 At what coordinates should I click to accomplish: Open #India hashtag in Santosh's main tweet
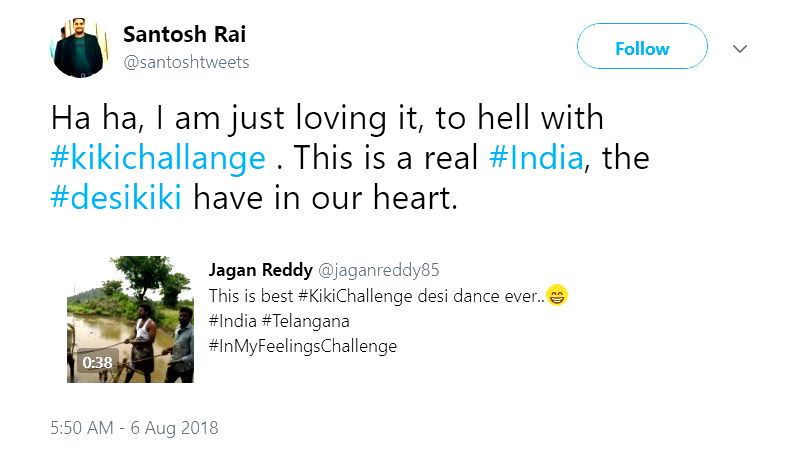click(535, 158)
